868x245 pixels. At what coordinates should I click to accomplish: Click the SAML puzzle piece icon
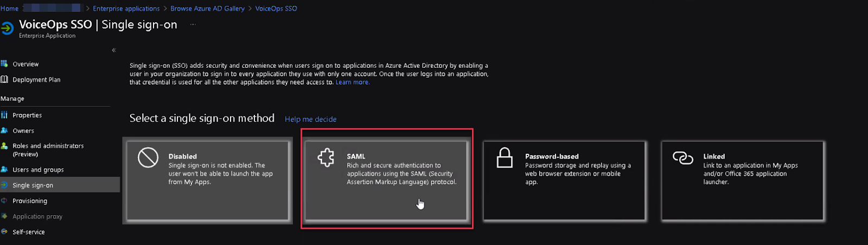[x=326, y=158]
